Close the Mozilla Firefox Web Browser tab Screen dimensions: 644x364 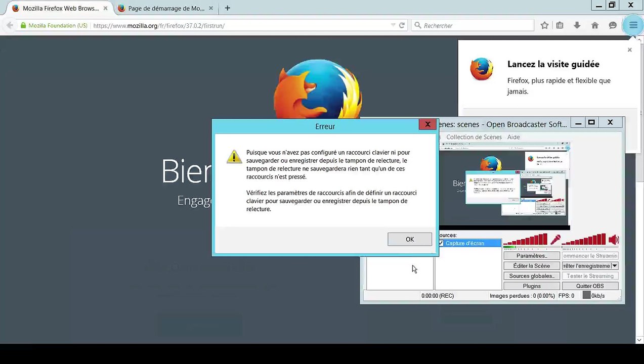point(105,8)
